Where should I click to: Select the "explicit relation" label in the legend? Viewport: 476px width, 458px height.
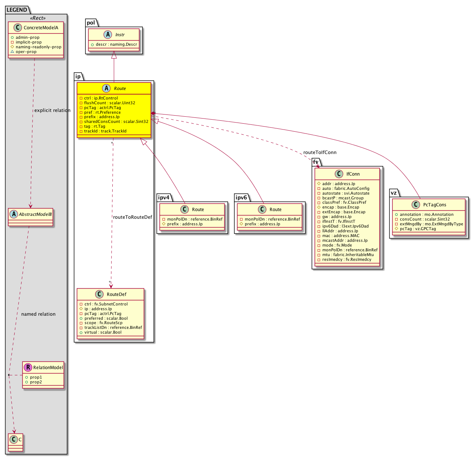pyautogui.click(x=52, y=110)
